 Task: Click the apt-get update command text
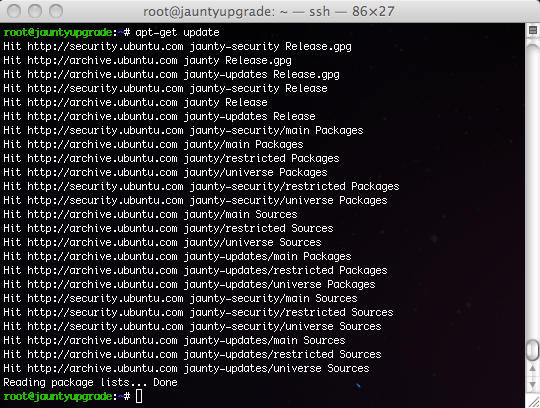click(x=177, y=32)
